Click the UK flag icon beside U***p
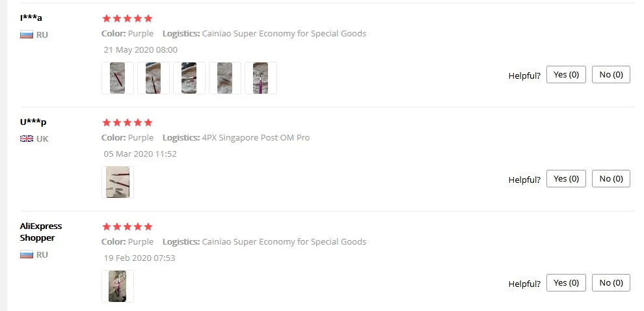Viewport: 644px width, 311px height. pos(27,139)
